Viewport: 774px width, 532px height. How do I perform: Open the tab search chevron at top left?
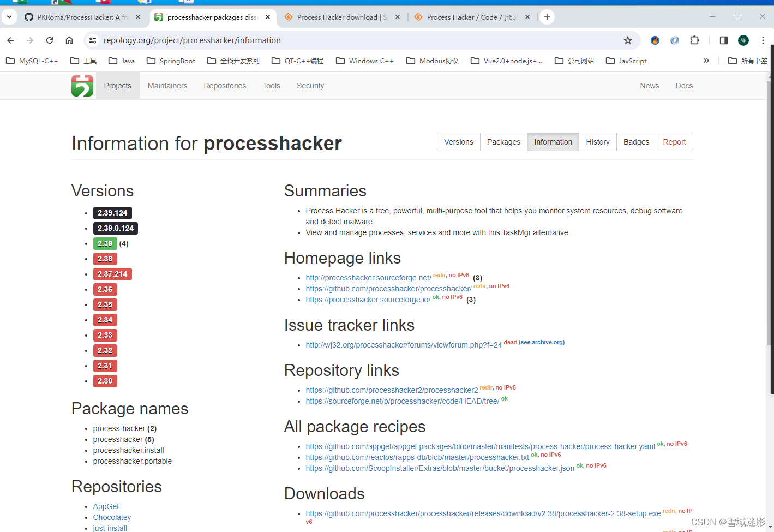[x=9, y=17]
